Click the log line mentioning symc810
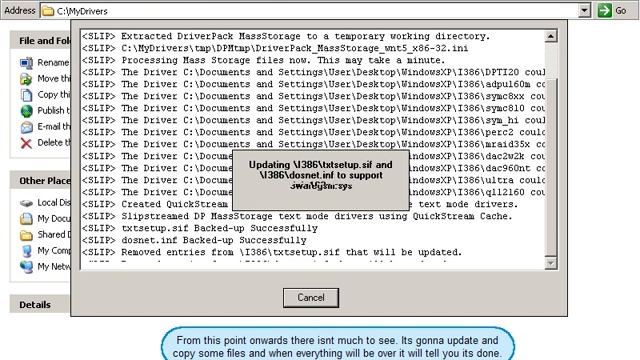The width and height of the screenshot is (640, 360). click(313, 108)
